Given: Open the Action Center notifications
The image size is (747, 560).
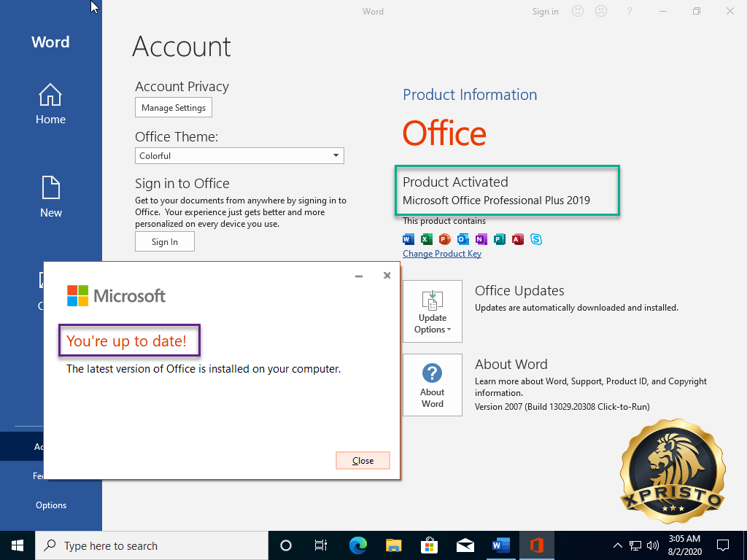Looking at the screenshot, I should (723, 545).
